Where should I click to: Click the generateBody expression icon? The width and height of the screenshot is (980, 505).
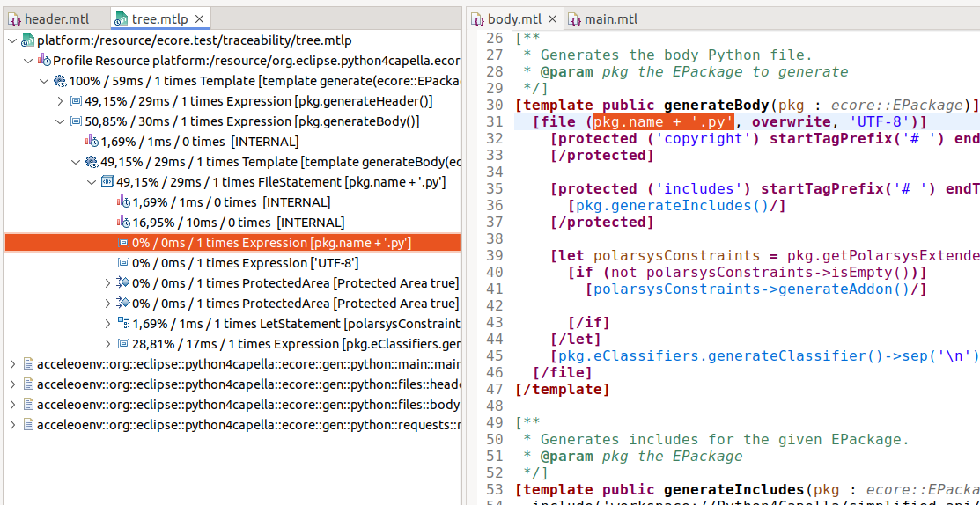click(77, 121)
